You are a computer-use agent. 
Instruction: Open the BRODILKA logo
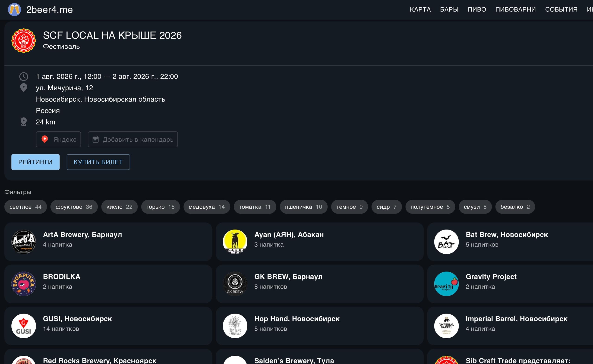(24, 284)
